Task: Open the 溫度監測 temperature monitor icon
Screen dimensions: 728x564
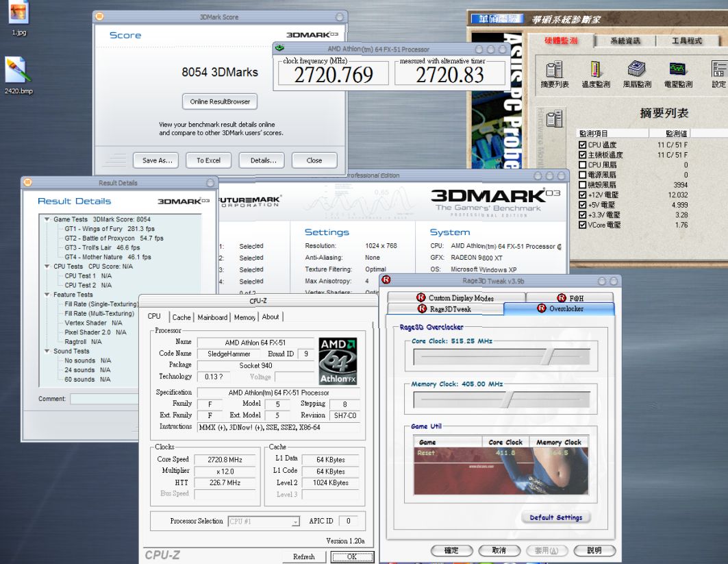Action: point(595,69)
